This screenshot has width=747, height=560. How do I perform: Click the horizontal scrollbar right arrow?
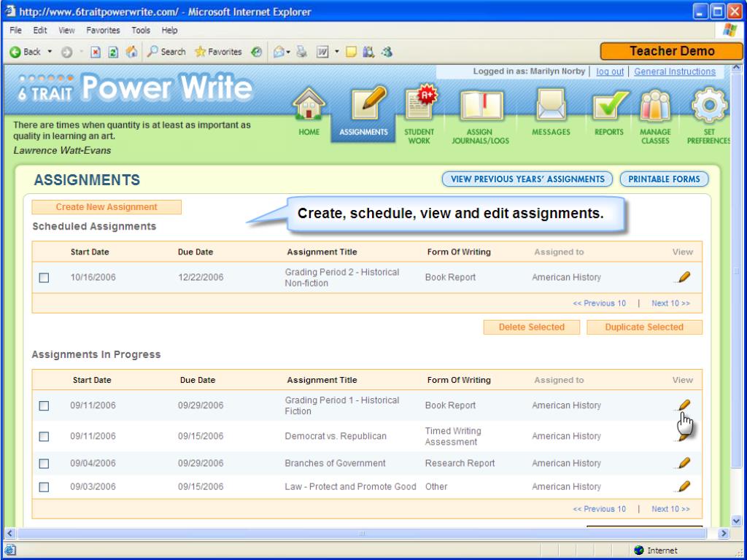tap(724, 533)
